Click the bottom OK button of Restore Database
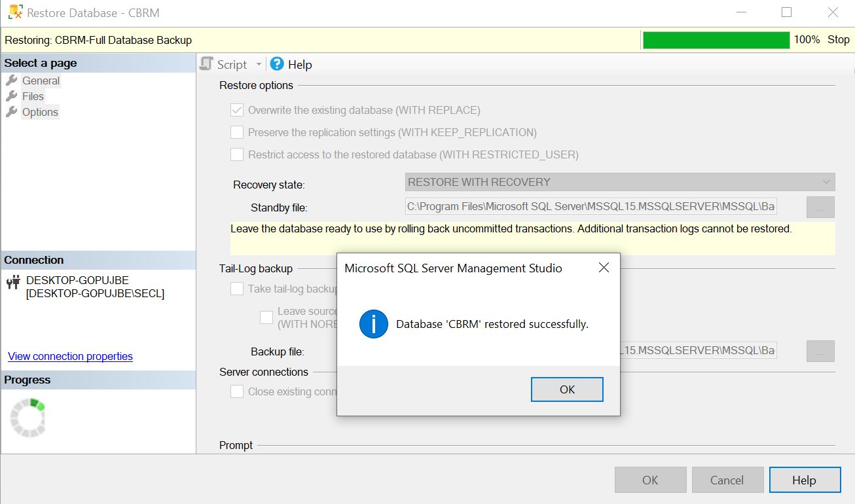Screen dimensions: 855x504 650,480
